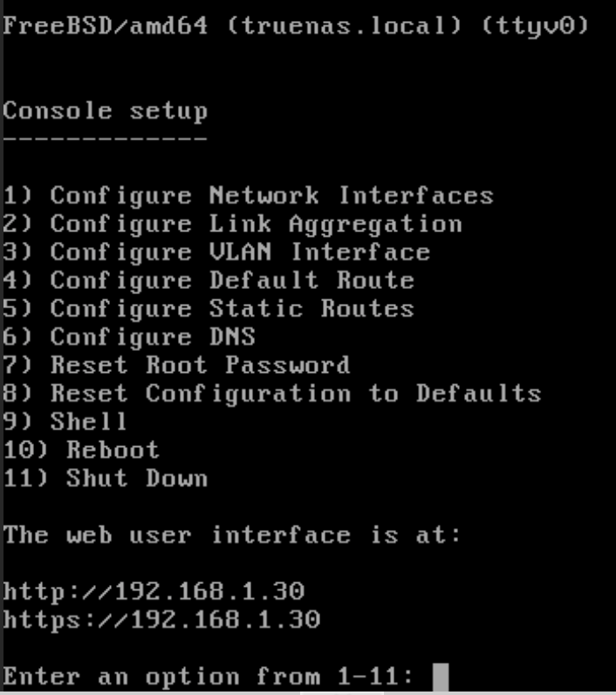Pick the Configure DNS option
Viewport: 616px width, 695px height.
coord(129,337)
